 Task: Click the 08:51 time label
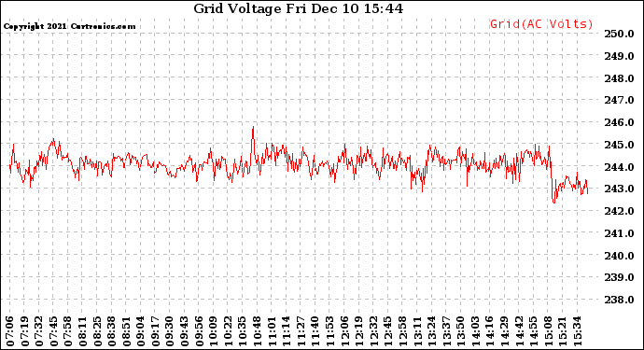(x=127, y=331)
